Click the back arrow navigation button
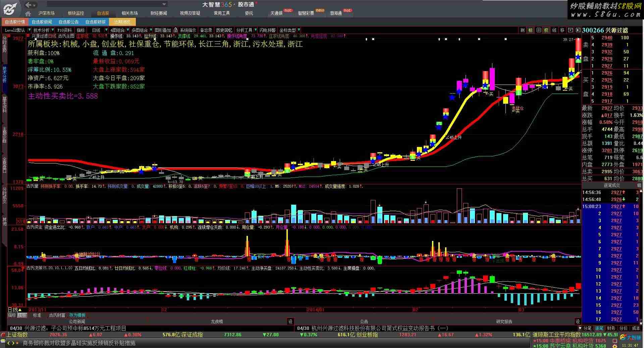The width and height of the screenshot is (644, 348). (x=29, y=5)
